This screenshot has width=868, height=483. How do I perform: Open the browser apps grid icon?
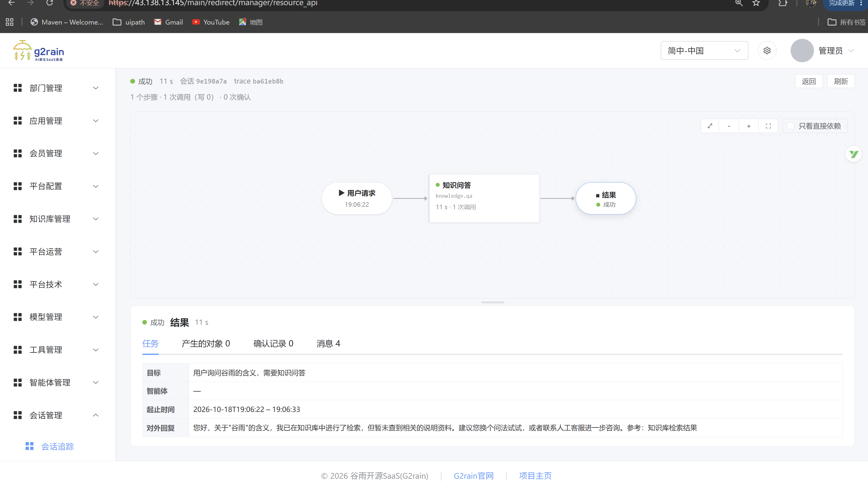[x=9, y=22]
